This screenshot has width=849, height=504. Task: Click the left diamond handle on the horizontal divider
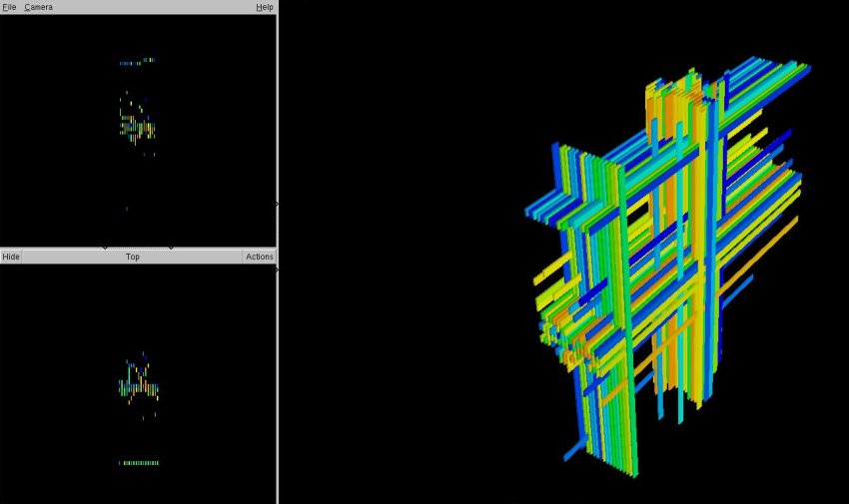[x=105, y=248]
